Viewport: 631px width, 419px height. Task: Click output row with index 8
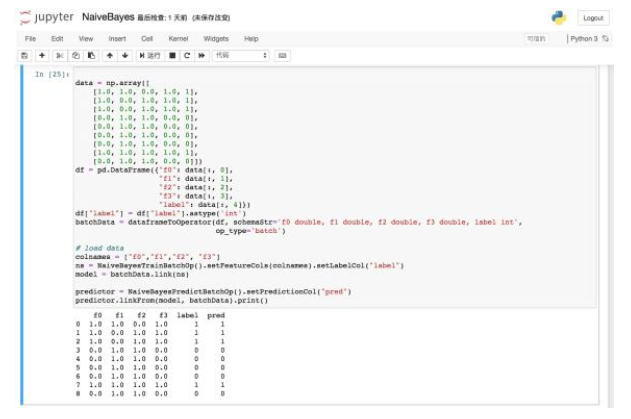click(150, 394)
